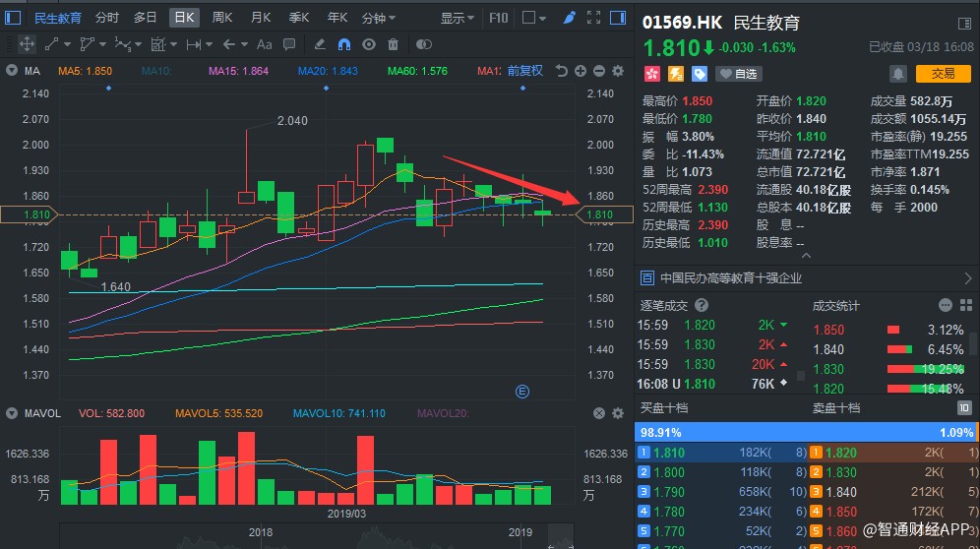Open the MA indicator settings gear
Viewport: 980px width, 549px height.
pyautogui.click(x=618, y=71)
